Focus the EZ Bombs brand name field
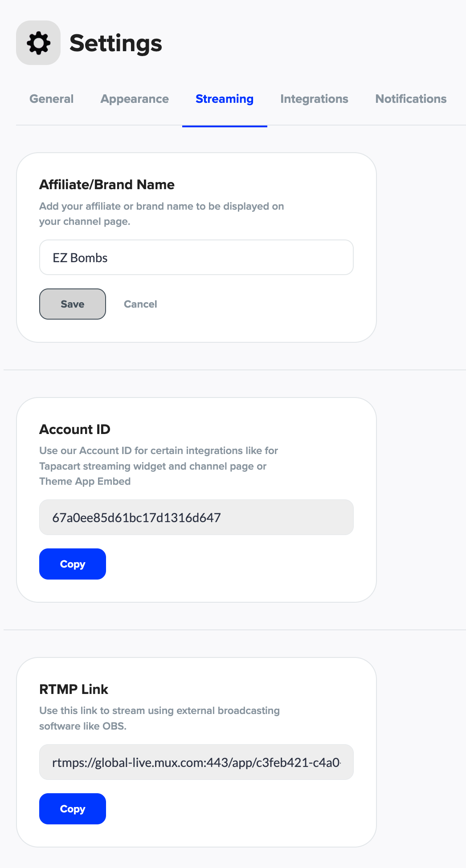The image size is (466, 868). click(196, 258)
